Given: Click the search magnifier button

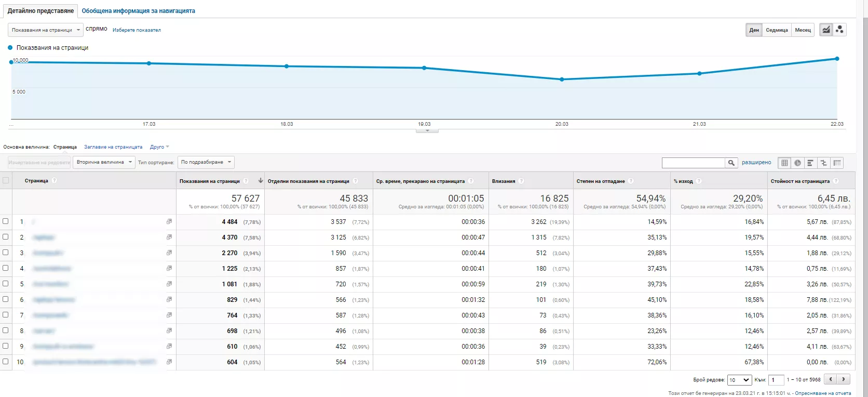Looking at the screenshot, I should tap(731, 163).
